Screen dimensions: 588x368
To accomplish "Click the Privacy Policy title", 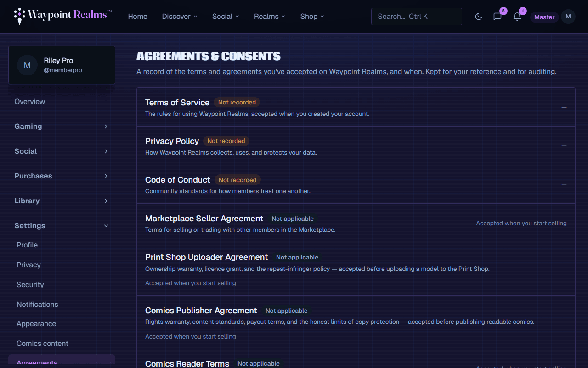I will (x=172, y=141).
